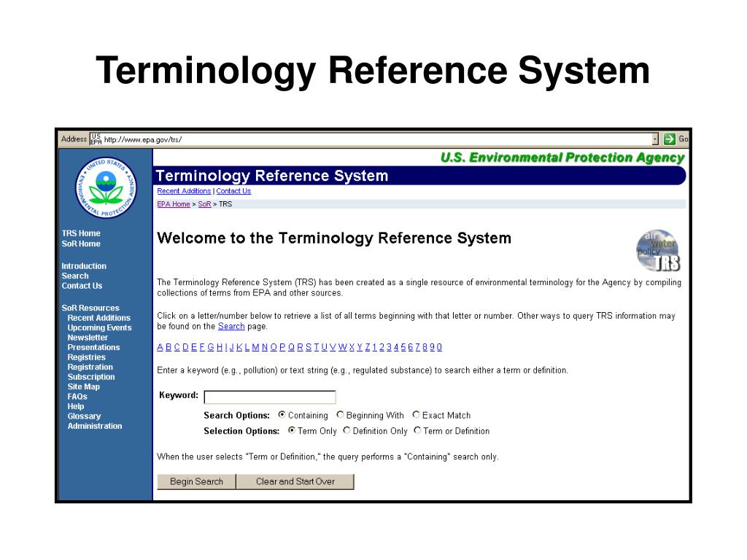747x560 pixels.
Task: Open Administration in sidebar
Action: click(x=94, y=426)
